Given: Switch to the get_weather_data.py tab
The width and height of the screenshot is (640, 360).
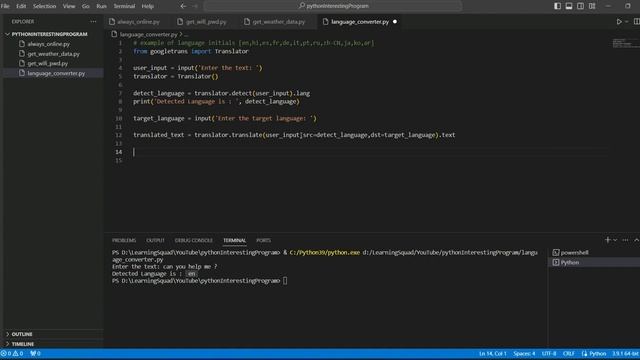Looking at the screenshot, I should pyautogui.click(x=279, y=22).
